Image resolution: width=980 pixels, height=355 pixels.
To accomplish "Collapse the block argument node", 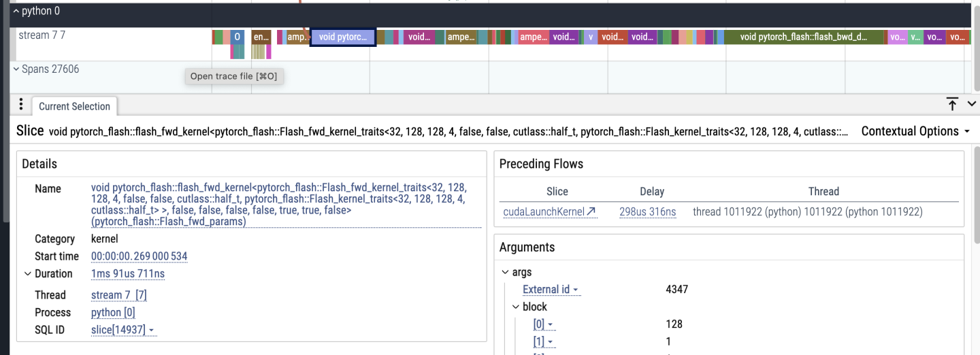I will 516,307.
